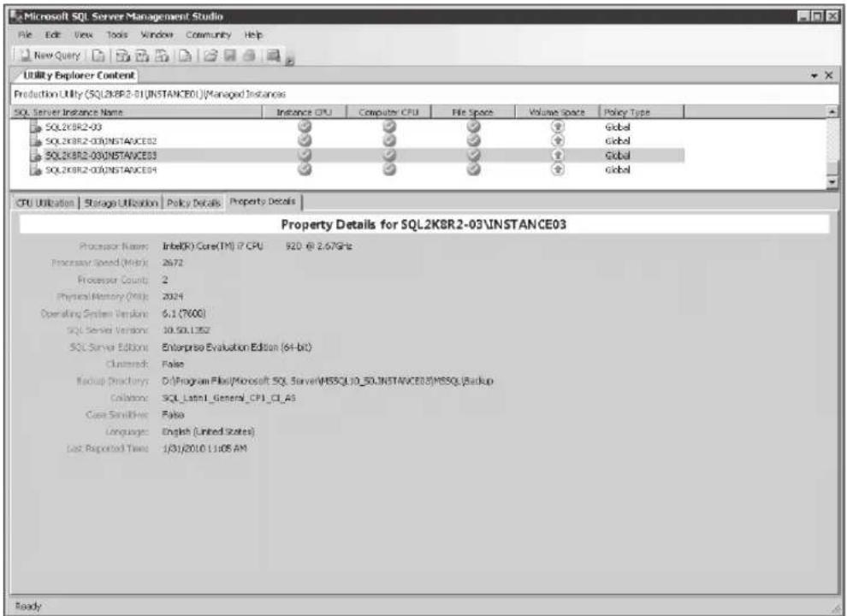Select the Utility Explorer Content tab

pos(79,75)
